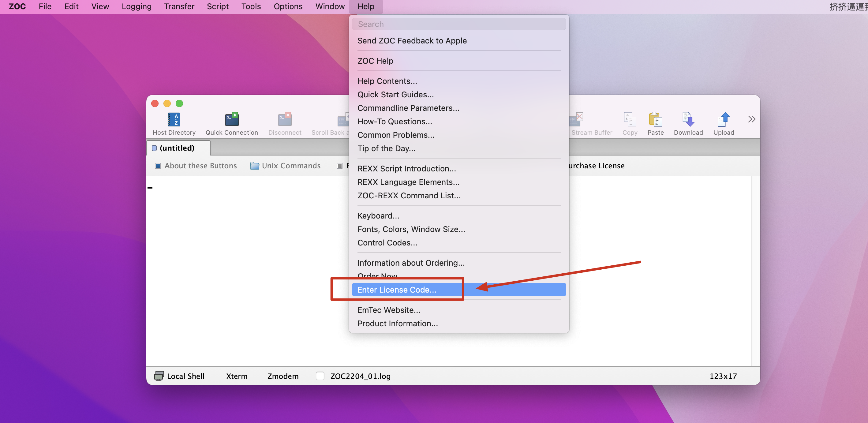The height and width of the screenshot is (423, 868).
Task: Open the Transfer menu
Action: click(x=179, y=6)
